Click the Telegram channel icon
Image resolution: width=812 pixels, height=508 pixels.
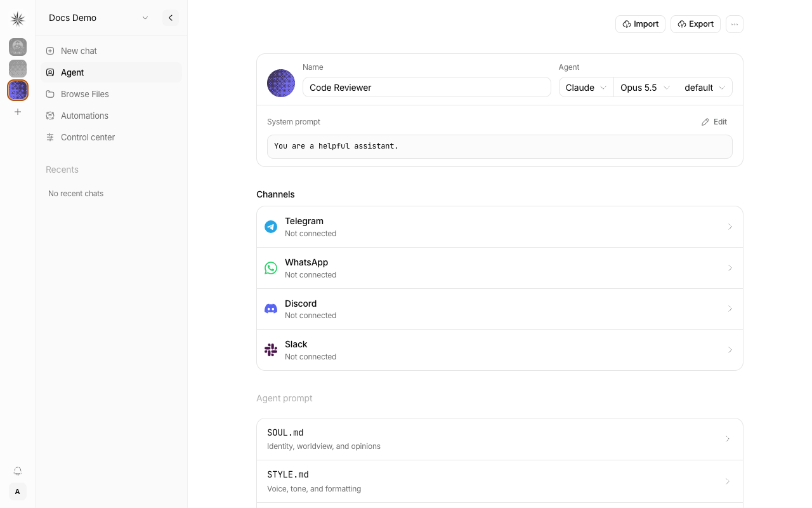pyautogui.click(x=271, y=227)
